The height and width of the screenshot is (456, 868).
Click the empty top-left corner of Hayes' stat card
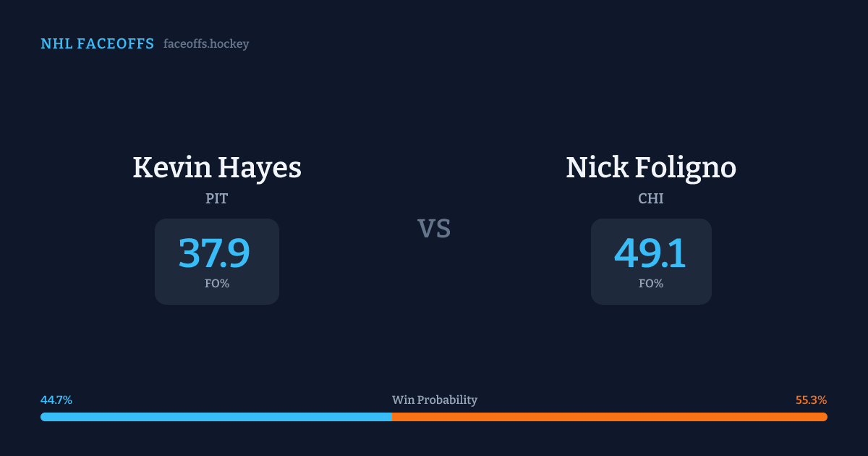[165, 227]
